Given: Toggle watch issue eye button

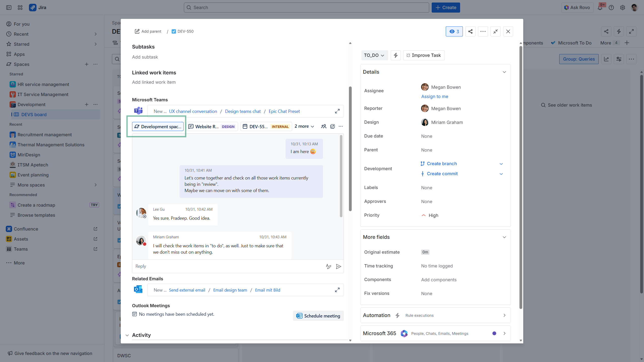Looking at the screenshot, I should 454,31.
